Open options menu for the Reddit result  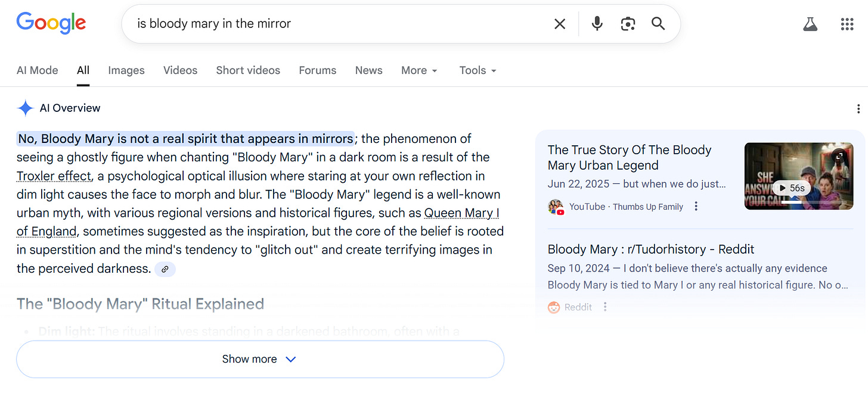(605, 307)
